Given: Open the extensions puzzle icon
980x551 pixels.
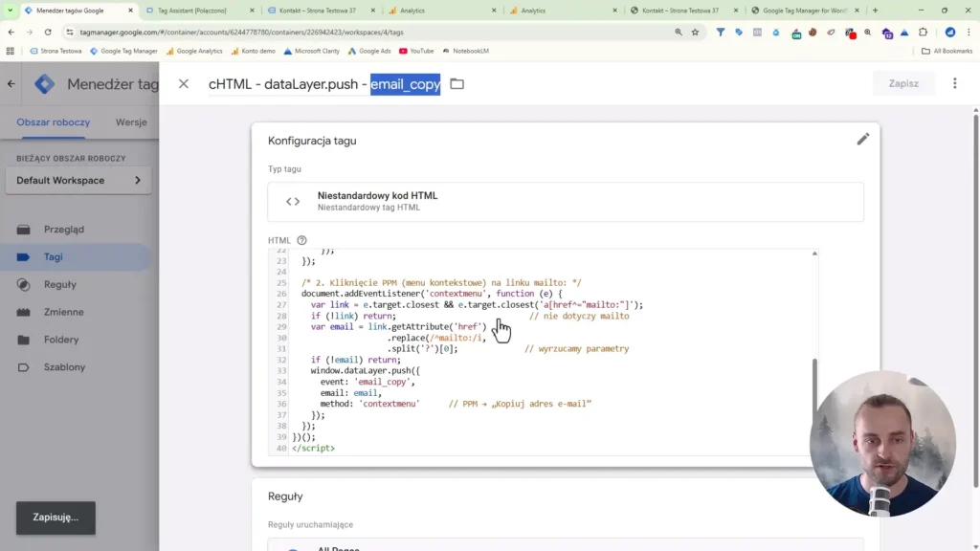Looking at the screenshot, I should (924, 32).
